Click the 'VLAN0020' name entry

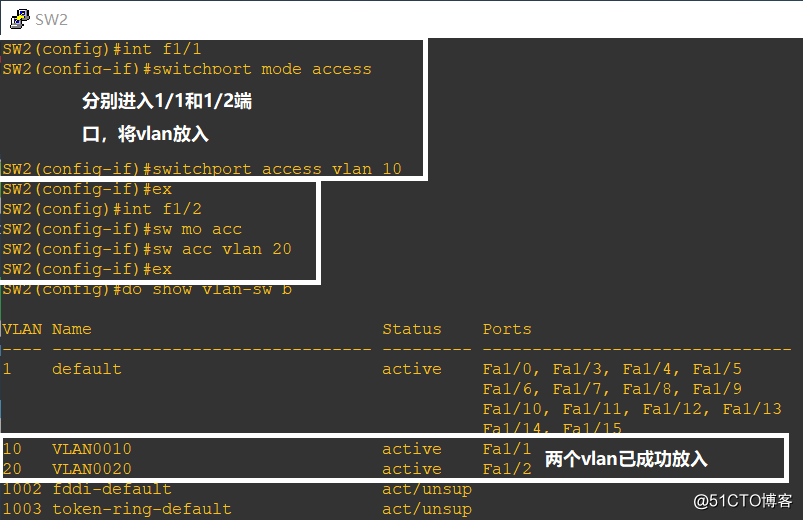tap(92, 469)
